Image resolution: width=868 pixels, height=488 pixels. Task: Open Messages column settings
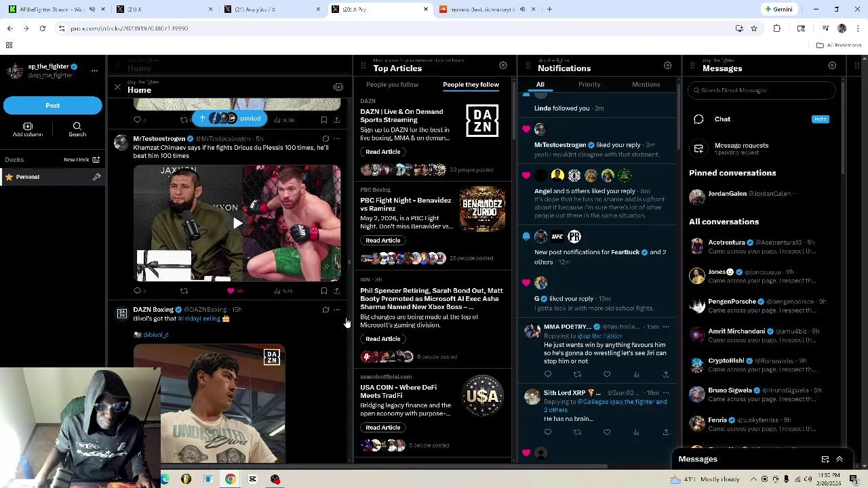pos(832,66)
